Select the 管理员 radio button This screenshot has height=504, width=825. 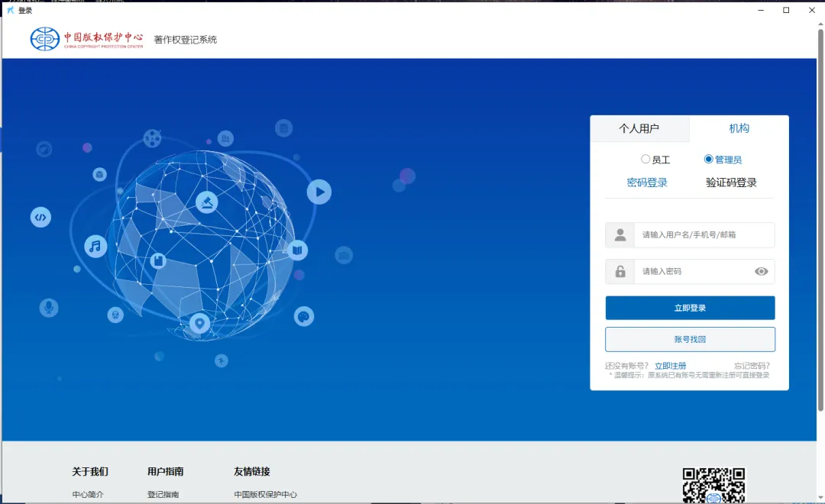pos(707,159)
